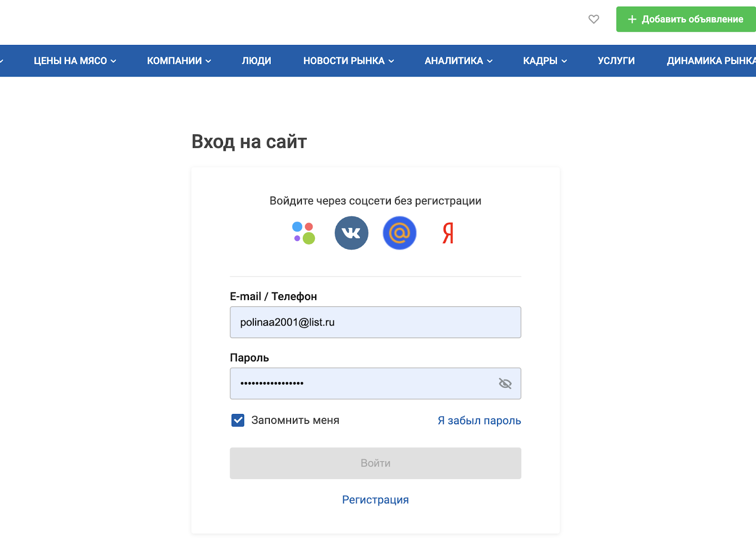The image size is (756, 558).
Task: Focus the Пароль input field
Action: point(376,383)
